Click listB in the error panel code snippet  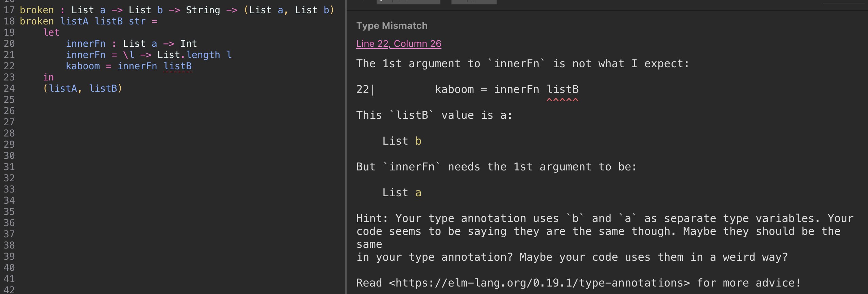click(x=562, y=89)
